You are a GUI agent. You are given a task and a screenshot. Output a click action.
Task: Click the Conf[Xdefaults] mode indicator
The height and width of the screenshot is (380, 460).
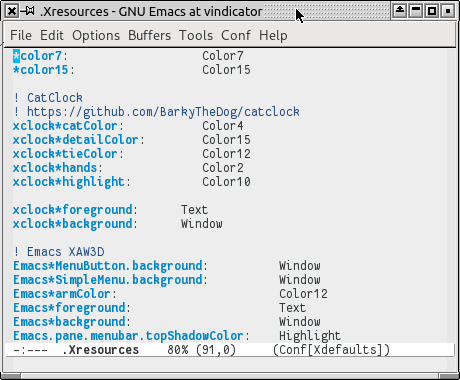(331, 350)
